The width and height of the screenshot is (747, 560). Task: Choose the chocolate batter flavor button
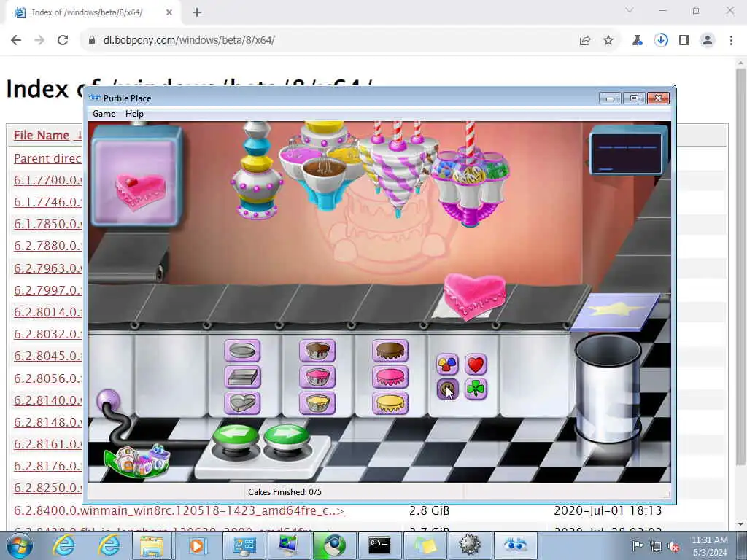pos(317,351)
